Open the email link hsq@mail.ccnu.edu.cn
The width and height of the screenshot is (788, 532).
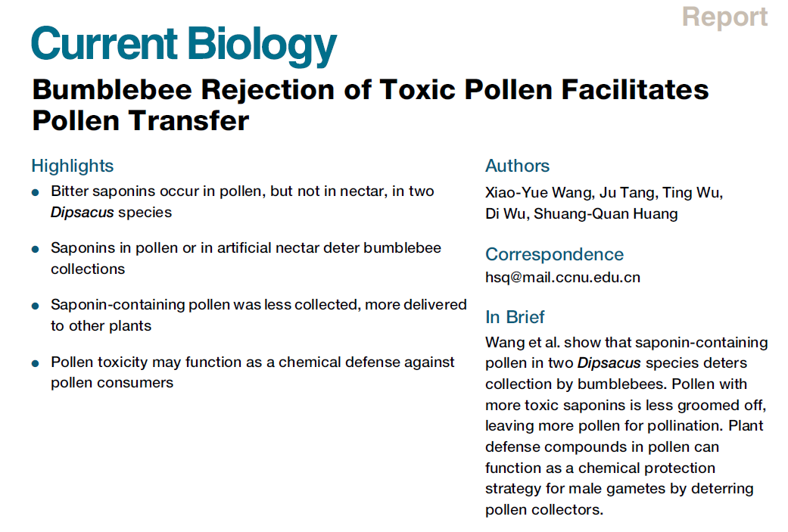(x=562, y=277)
